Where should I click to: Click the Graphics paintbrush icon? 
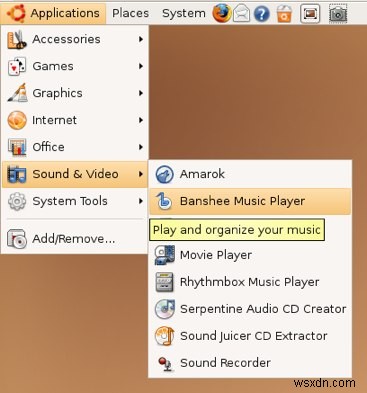[17, 93]
